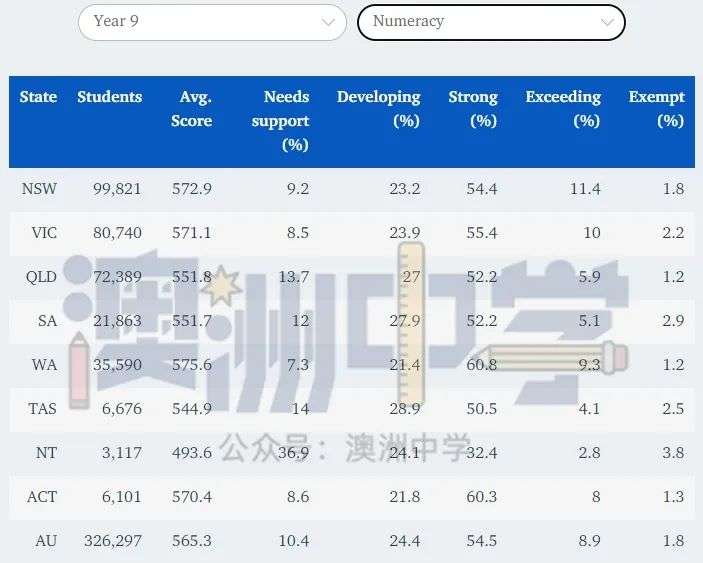This screenshot has height=563, width=703.
Task: Open the Year 9 dropdown
Action: 211,22
